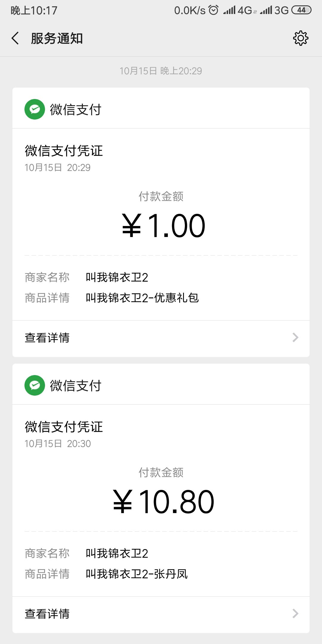
Task: Open the settings gear icon
Action: coord(301,38)
